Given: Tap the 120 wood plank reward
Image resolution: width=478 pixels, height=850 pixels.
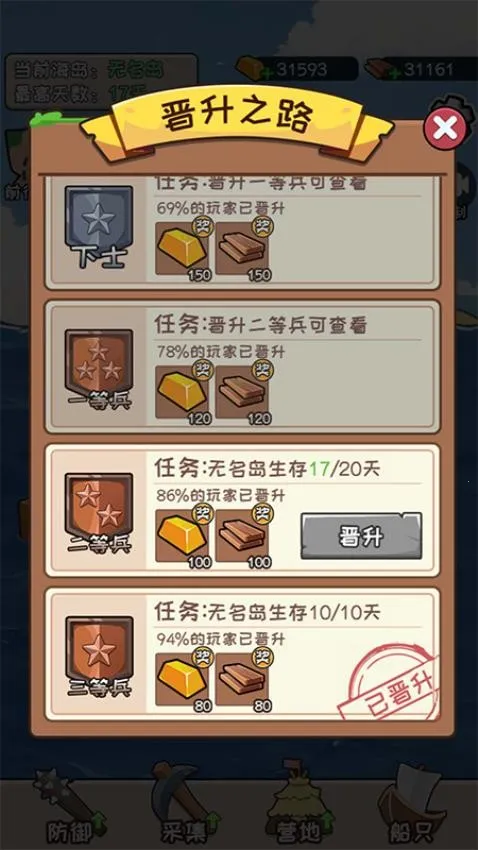Looking at the screenshot, I should [x=242, y=392].
